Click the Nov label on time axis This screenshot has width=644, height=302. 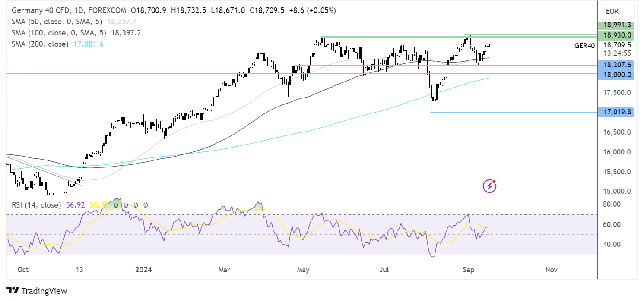(552, 270)
